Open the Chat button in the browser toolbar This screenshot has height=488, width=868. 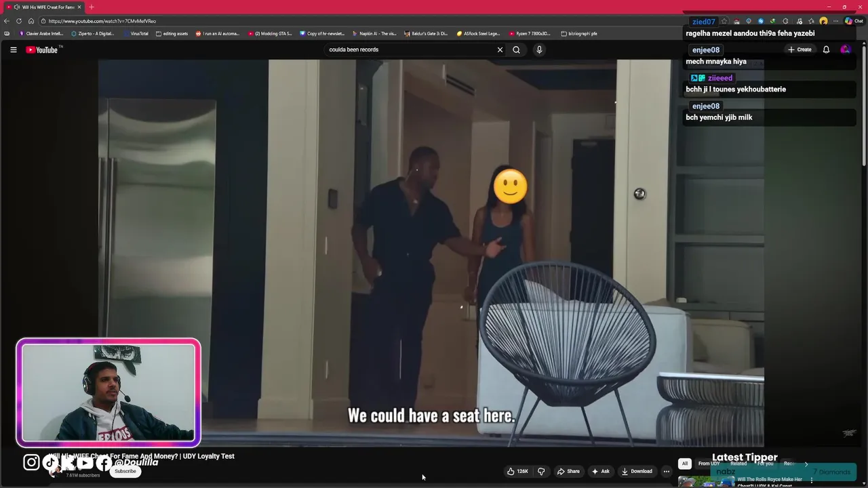(854, 21)
